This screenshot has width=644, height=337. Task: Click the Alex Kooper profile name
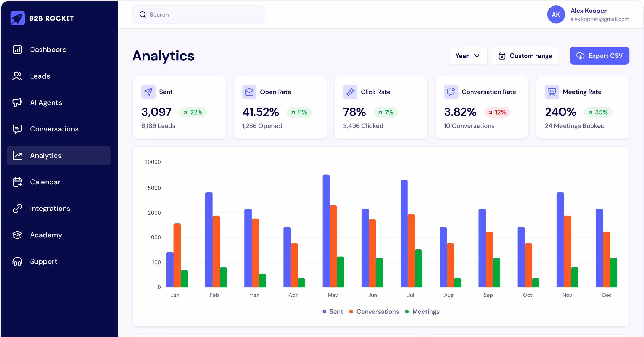588,11
